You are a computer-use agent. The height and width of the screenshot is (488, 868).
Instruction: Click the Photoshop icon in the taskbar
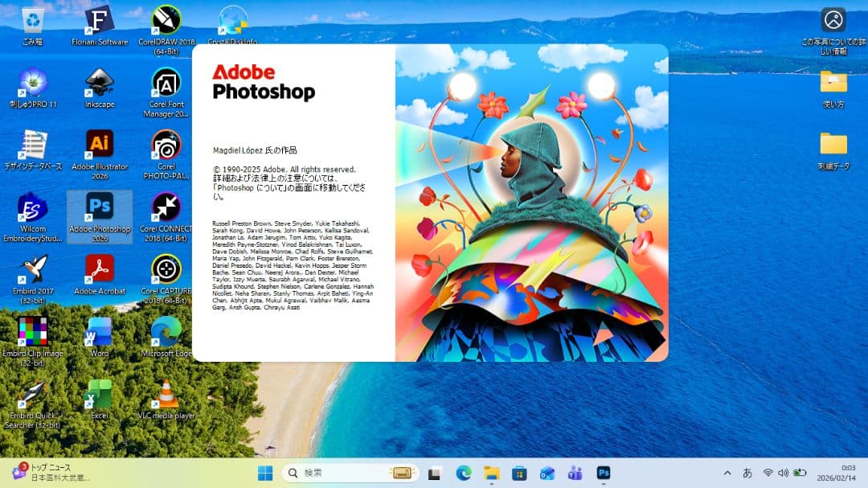click(x=603, y=473)
